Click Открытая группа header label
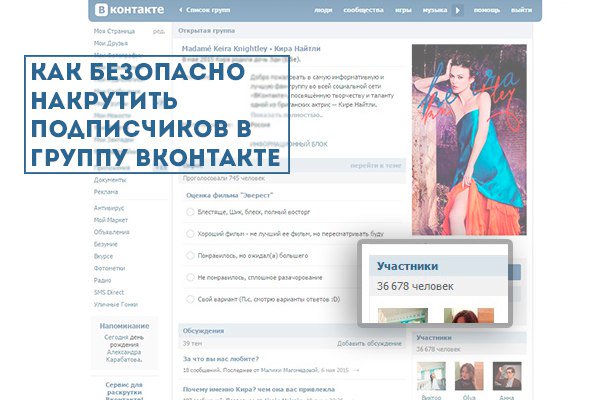Screen dimensions: 600x400 (x=206, y=30)
